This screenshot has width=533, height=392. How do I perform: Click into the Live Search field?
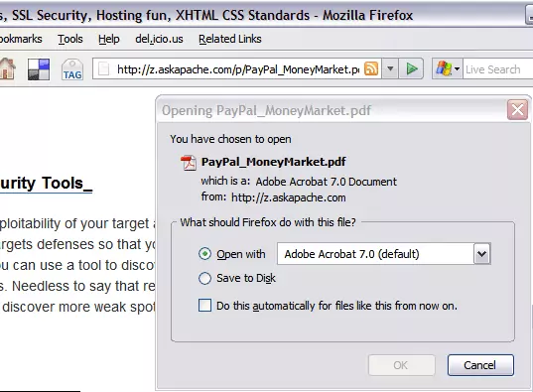point(498,69)
